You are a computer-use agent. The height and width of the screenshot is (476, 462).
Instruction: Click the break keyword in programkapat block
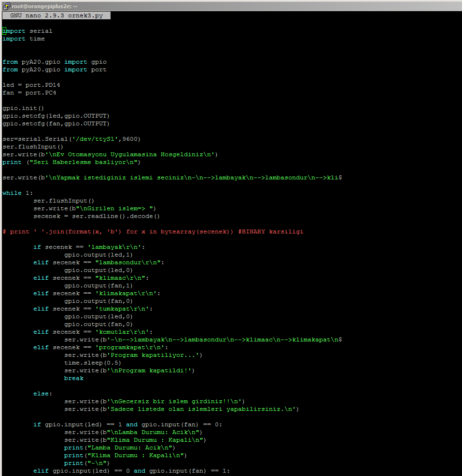73,378
